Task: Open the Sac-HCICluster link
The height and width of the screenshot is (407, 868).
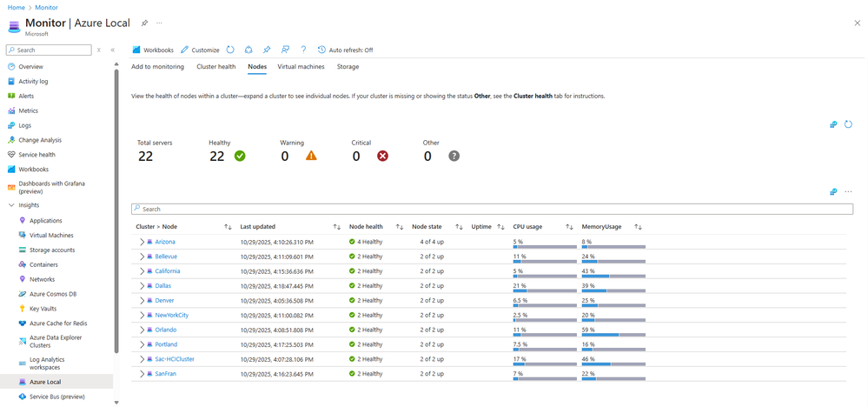Action: point(175,359)
